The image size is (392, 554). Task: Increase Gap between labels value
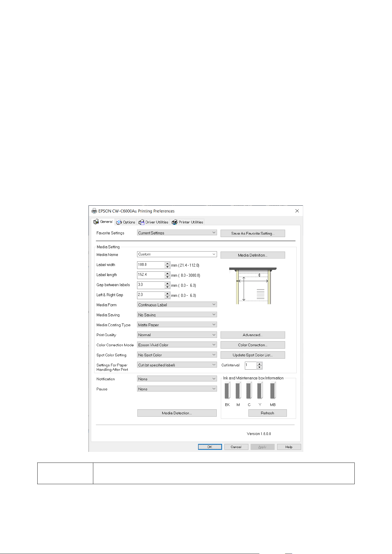click(168, 283)
